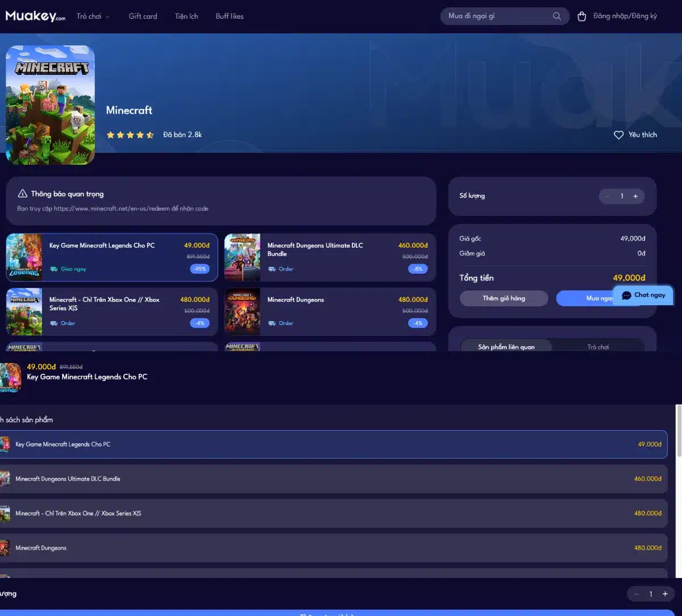Viewport: 682px width, 616px height.
Task: Open the Buff likes menu
Action: 230,16
